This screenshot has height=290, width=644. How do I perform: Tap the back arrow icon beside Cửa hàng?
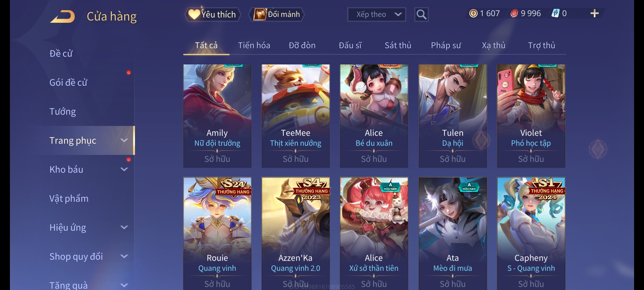tap(62, 16)
